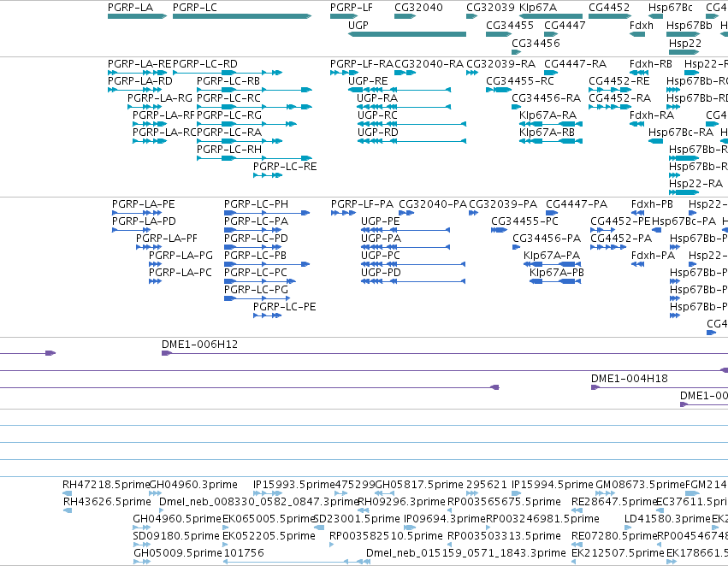Select the RH43626.5prime EST label

(x=107, y=502)
